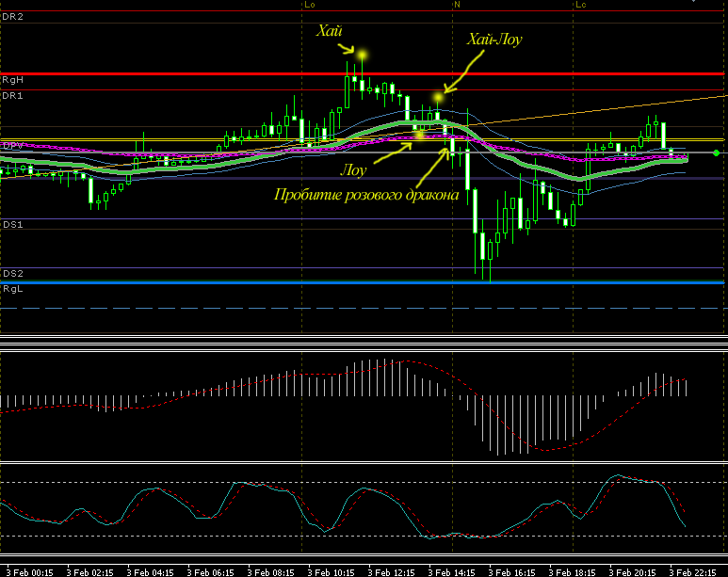Click the '3 Feb 02:15' time label
Viewport: 728px width, 577px height.
tap(90, 572)
